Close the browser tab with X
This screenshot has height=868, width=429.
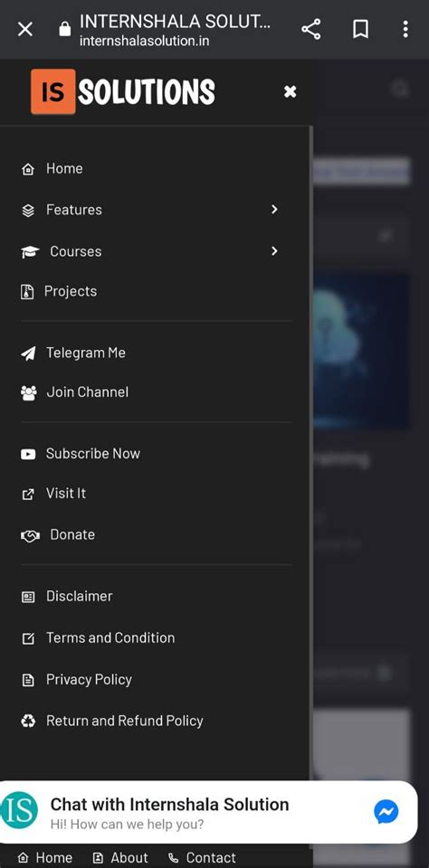point(25,29)
